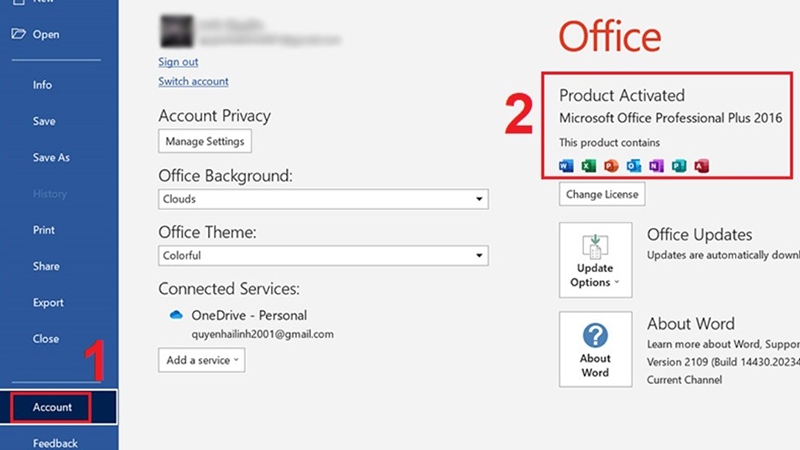Click the OneNote app icon
The height and width of the screenshot is (450, 800).
[656, 166]
